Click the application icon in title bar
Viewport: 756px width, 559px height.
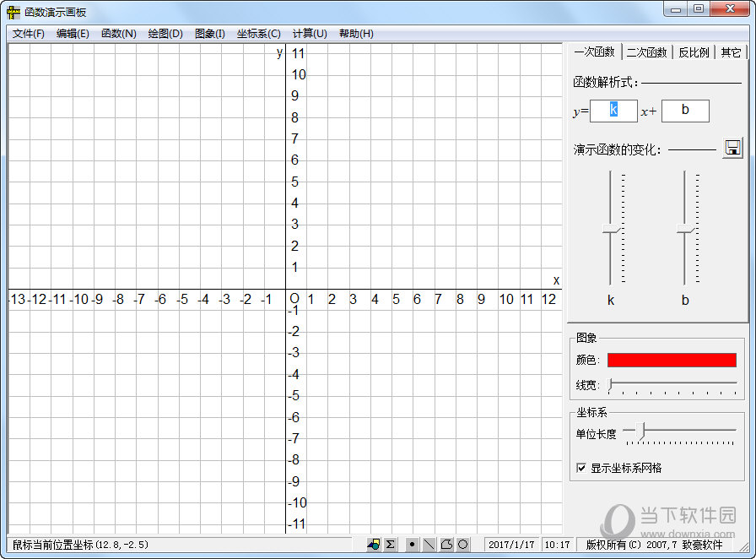pyautogui.click(x=13, y=12)
